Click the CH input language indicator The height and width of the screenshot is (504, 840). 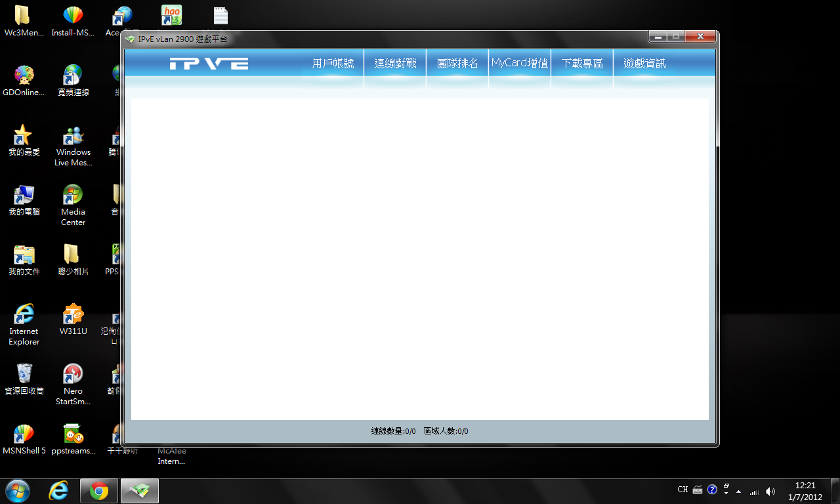pos(682,490)
